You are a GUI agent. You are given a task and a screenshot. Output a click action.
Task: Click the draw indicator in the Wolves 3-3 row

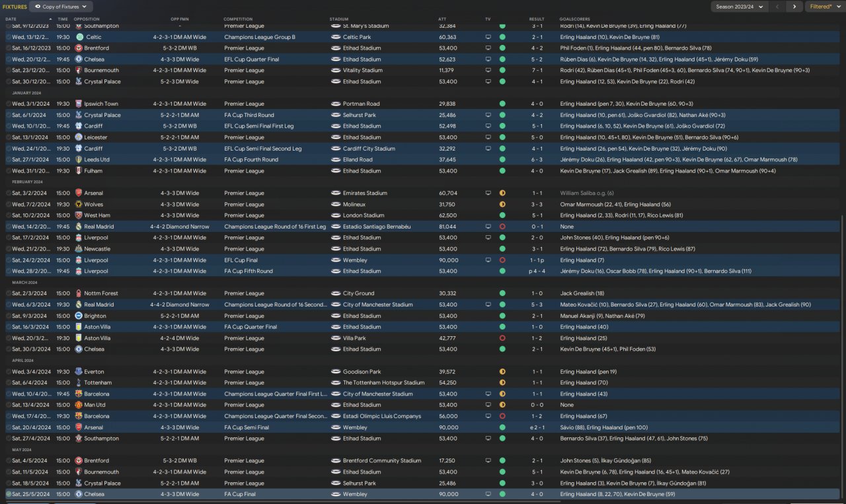pyautogui.click(x=502, y=205)
